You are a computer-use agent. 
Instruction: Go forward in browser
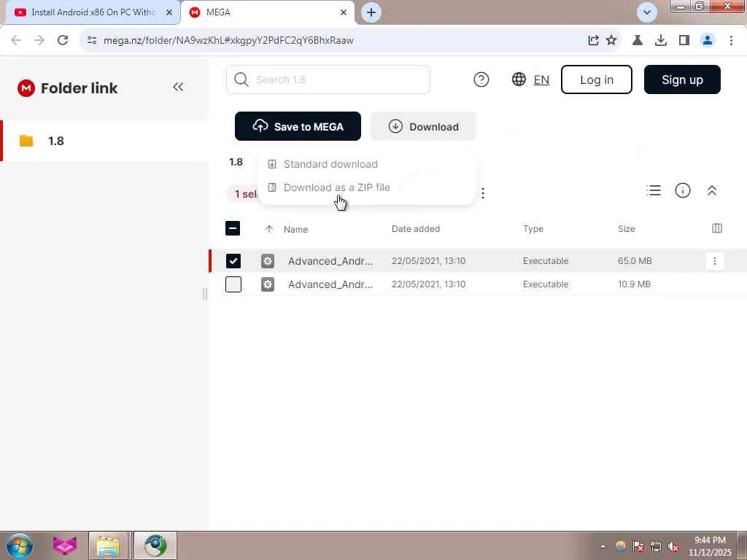pos(39,41)
